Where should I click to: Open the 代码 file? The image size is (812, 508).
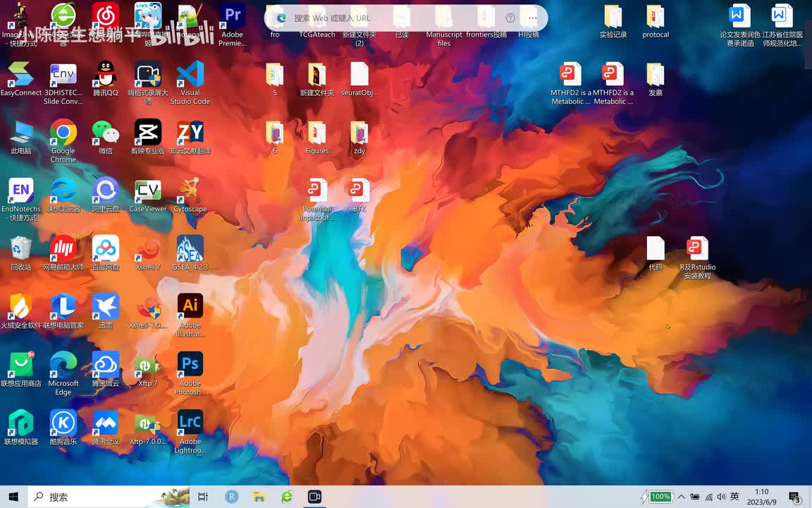pyautogui.click(x=656, y=253)
